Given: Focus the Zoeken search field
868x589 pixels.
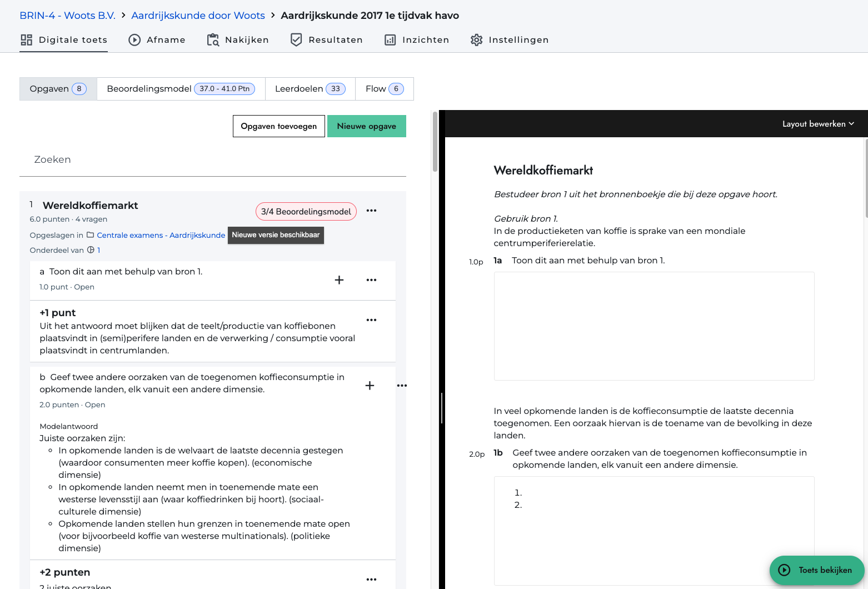Looking at the screenshot, I should click(213, 159).
